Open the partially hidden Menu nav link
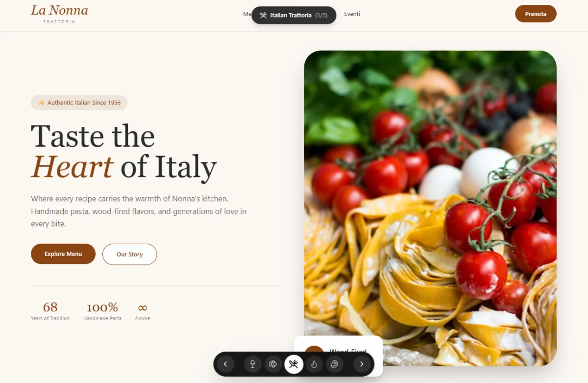This screenshot has height=383, width=588. point(247,14)
